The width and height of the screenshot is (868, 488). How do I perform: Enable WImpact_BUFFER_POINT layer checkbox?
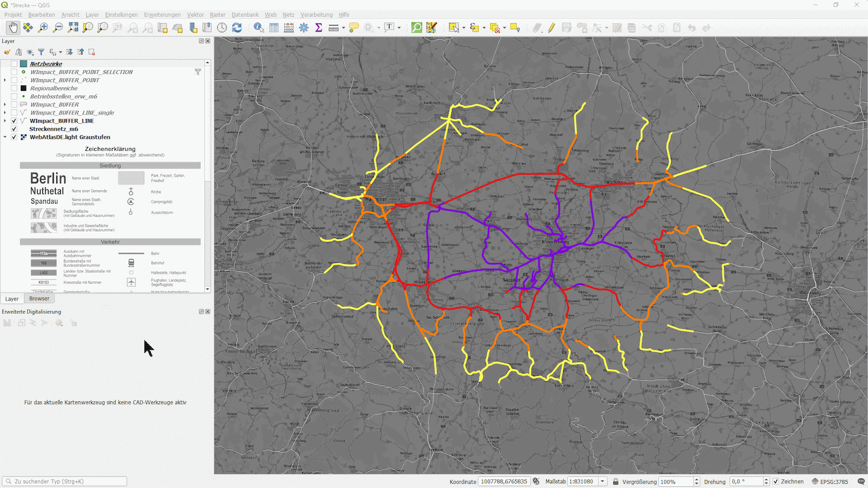coord(14,80)
